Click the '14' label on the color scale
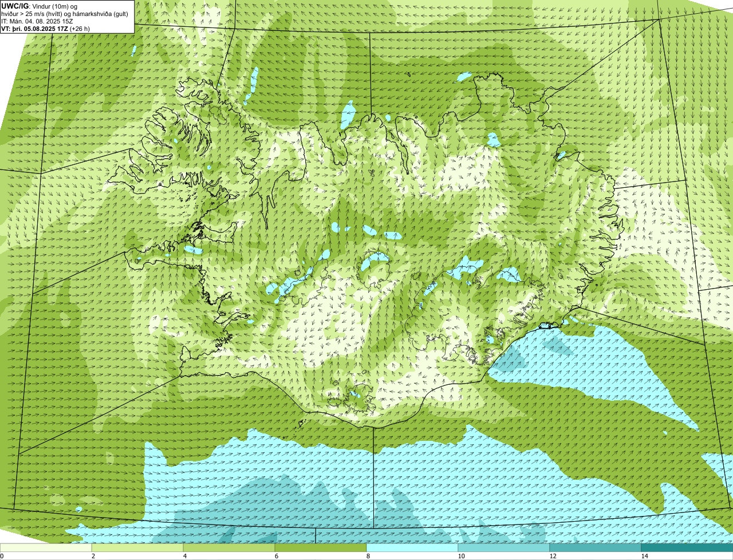Viewport: 733px width, 560px height. (x=644, y=556)
